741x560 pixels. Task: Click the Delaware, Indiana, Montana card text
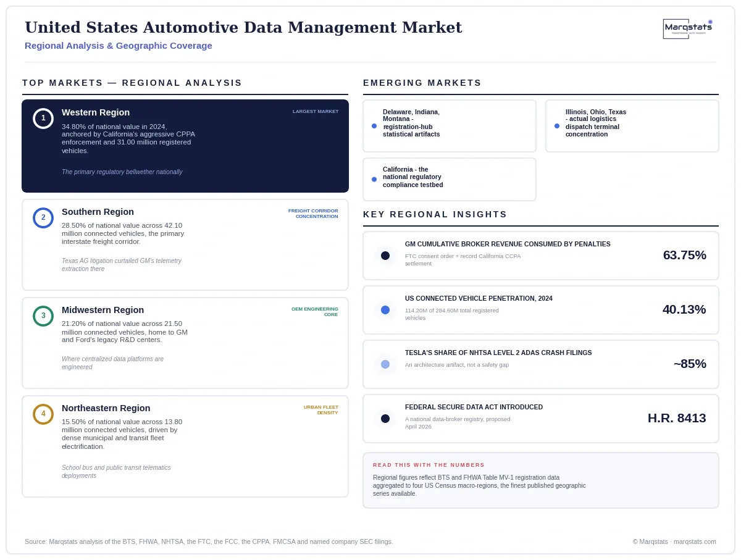tap(411, 123)
